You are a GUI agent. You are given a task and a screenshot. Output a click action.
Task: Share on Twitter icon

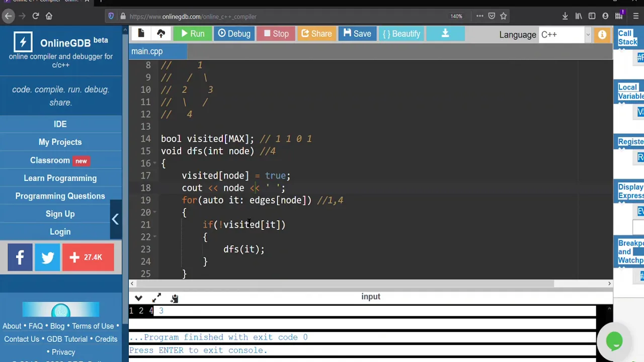(47, 257)
